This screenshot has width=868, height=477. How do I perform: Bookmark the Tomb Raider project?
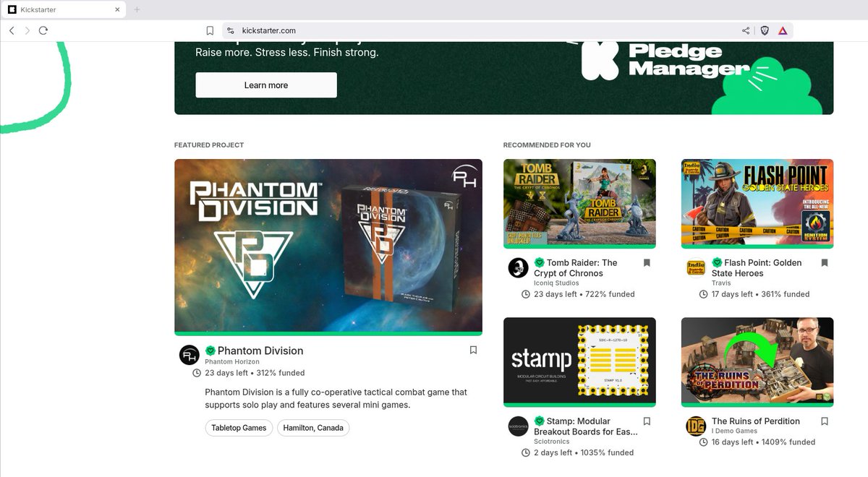pyautogui.click(x=647, y=263)
